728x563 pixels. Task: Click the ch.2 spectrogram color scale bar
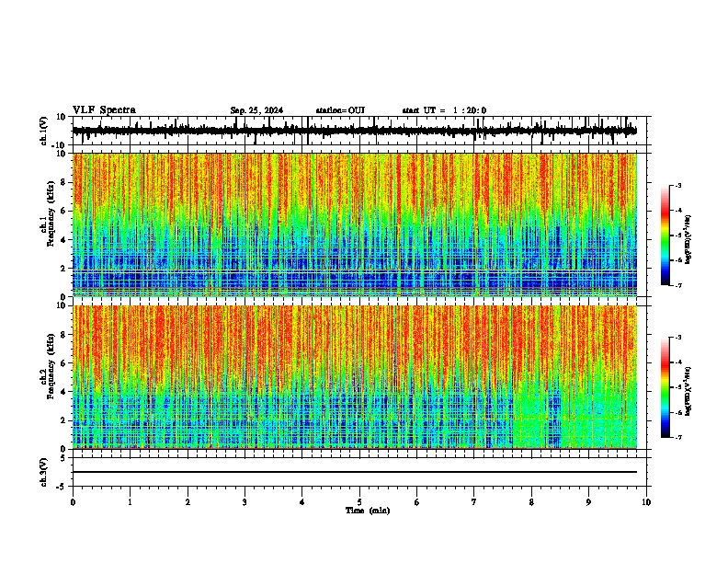coord(665,387)
